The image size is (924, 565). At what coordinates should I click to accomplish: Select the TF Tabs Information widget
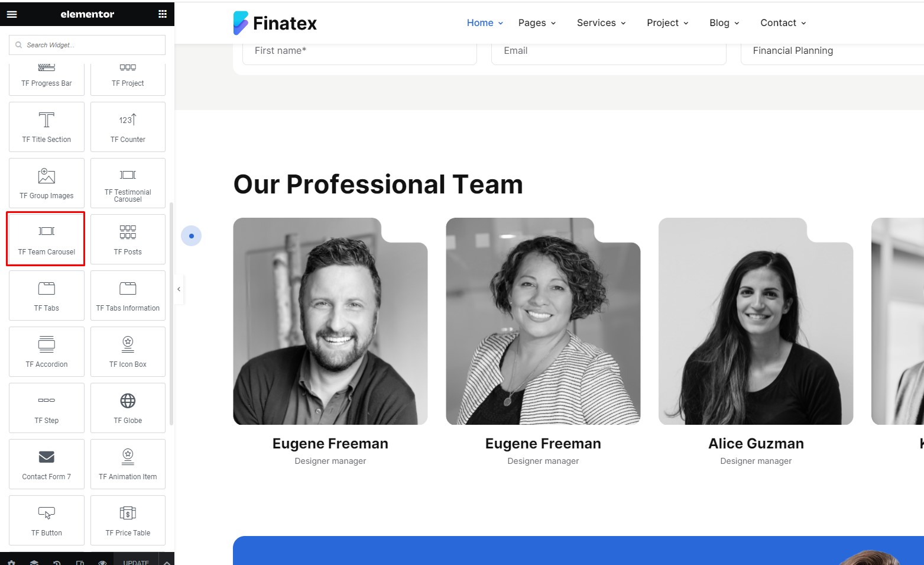(x=128, y=295)
